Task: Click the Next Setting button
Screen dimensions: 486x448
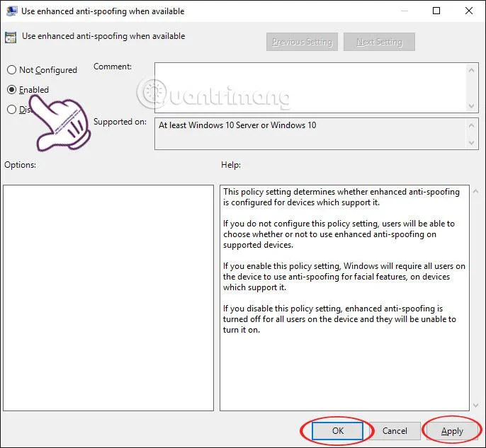Action: [379, 42]
